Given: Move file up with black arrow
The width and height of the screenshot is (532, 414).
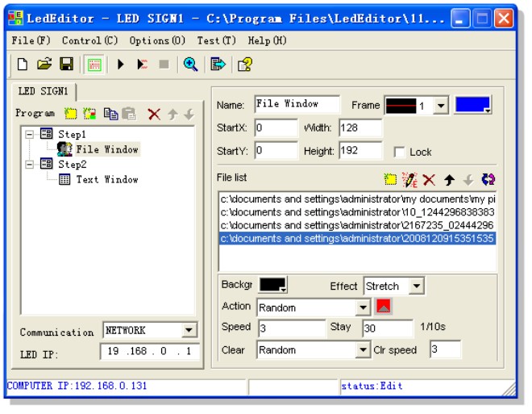Looking at the screenshot, I should (x=449, y=180).
